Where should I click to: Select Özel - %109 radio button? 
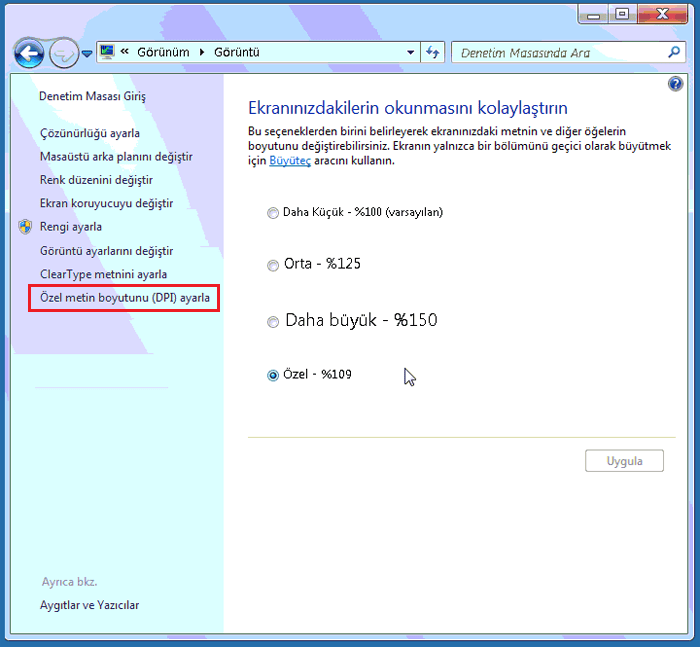click(x=273, y=376)
